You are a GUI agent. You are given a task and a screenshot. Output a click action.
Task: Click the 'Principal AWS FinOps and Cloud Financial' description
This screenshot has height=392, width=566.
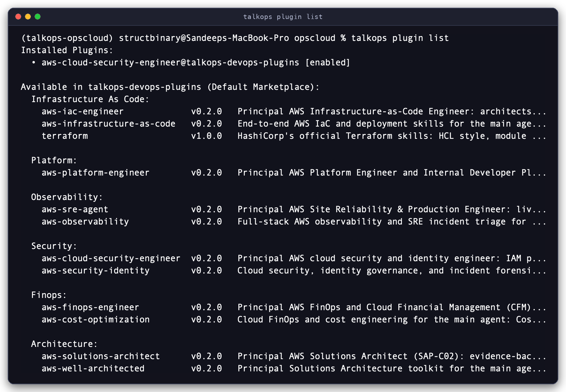click(x=392, y=307)
